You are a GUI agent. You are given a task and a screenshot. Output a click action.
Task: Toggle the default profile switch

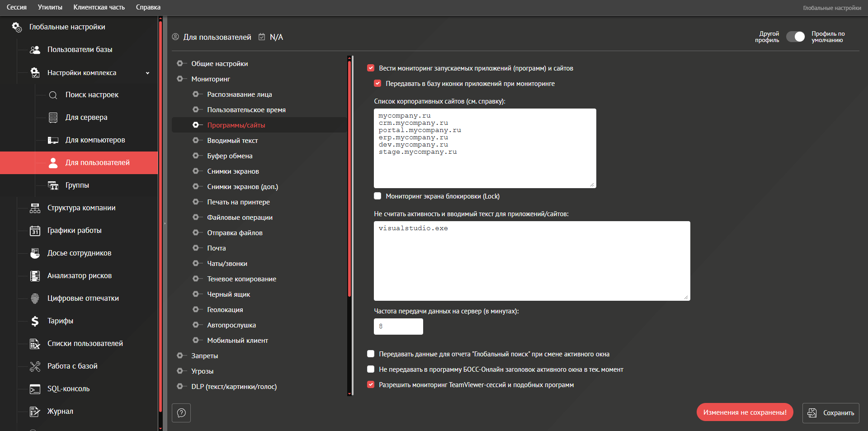pyautogui.click(x=795, y=37)
